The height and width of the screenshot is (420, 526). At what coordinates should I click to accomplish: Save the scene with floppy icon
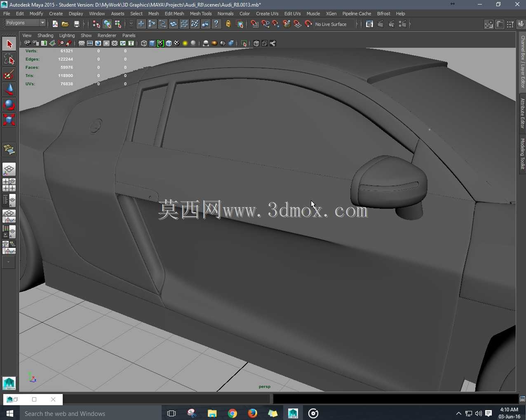(76, 24)
